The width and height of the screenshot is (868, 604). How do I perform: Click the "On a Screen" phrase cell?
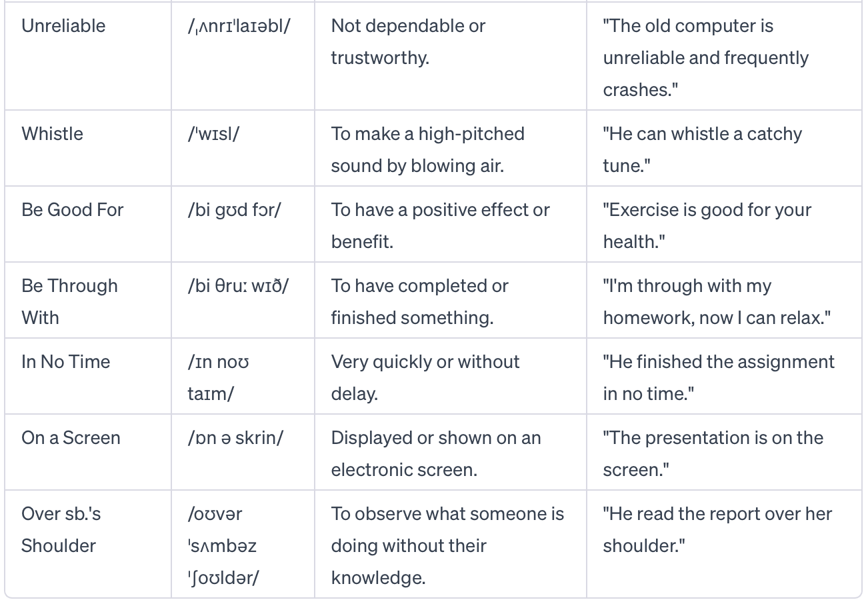[x=71, y=437]
